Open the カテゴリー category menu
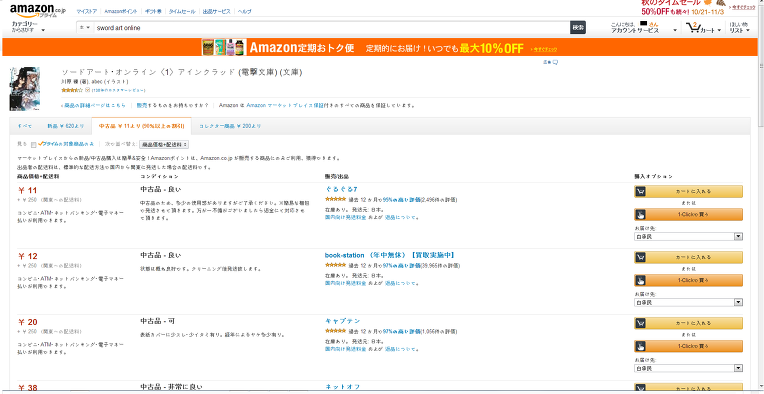 (28, 27)
